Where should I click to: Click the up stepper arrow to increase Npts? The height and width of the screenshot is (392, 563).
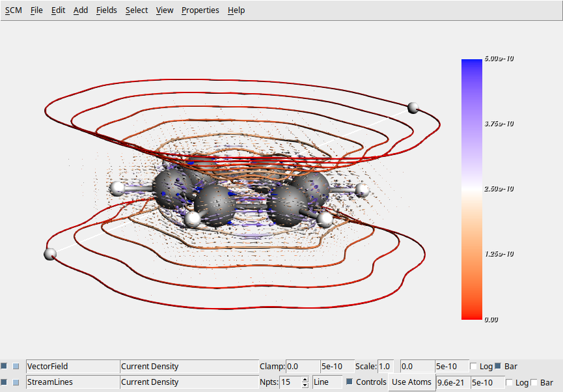305,380
